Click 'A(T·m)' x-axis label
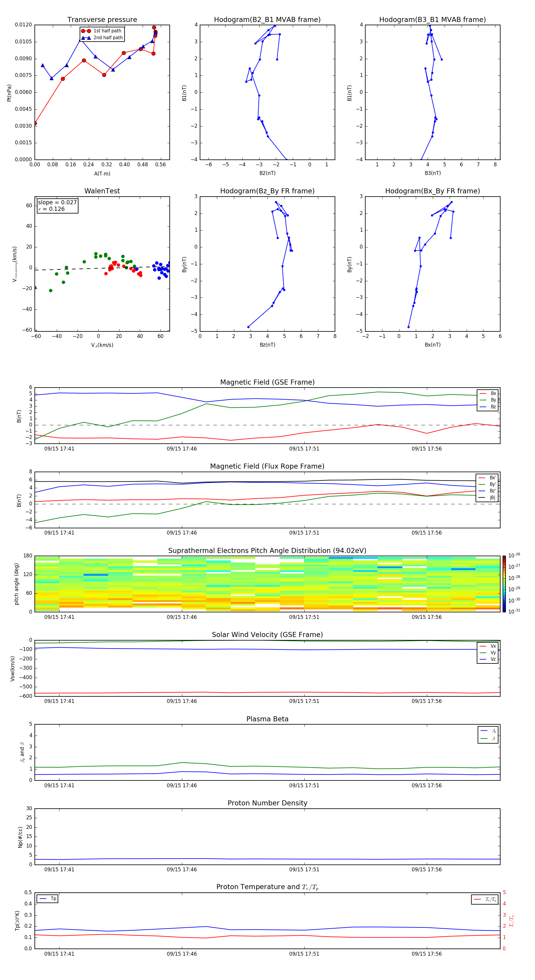Viewport: 535px width, 980px height. [102, 173]
